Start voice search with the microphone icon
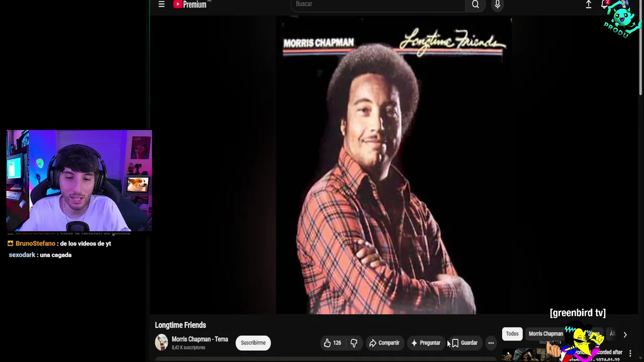The width and height of the screenshot is (644, 362). (498, 5)
